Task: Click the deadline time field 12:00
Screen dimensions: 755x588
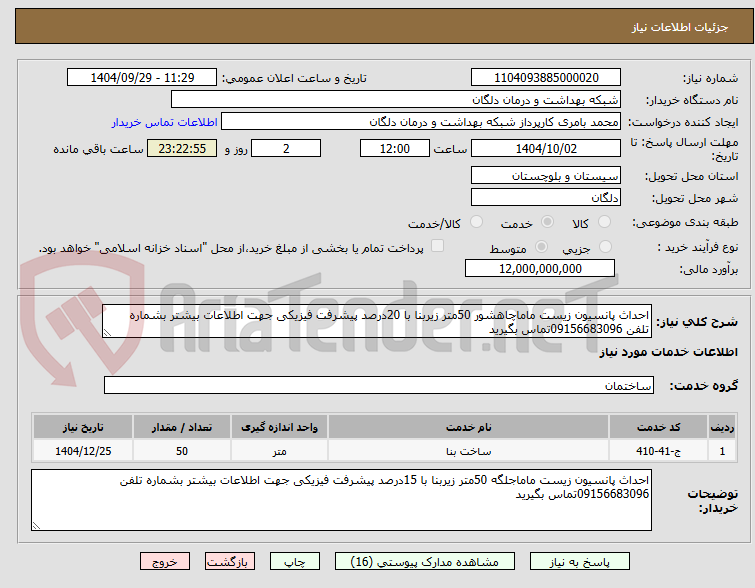Action: point(395,148)
